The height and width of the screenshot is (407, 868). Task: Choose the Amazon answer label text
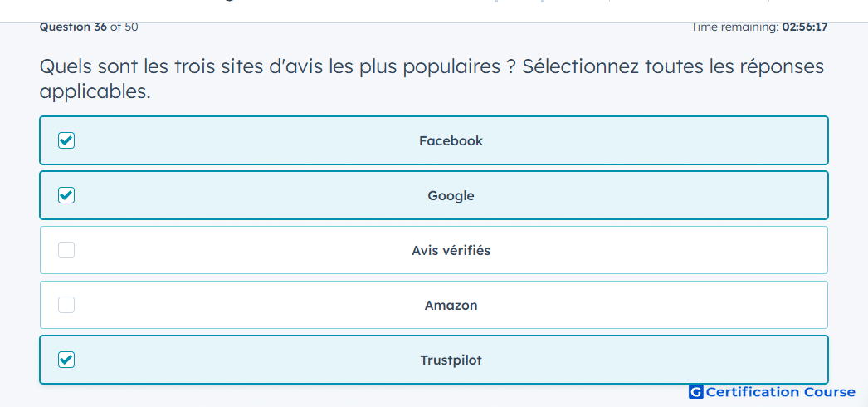pyautogui.click(x=451, y=305)
